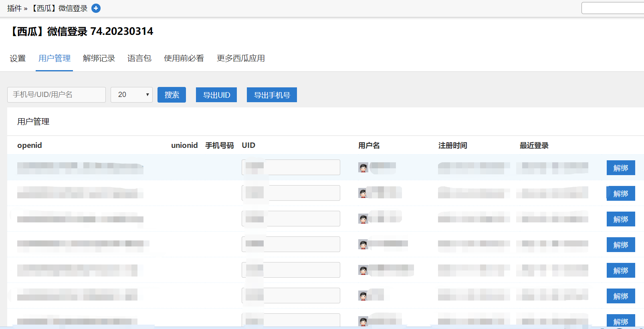Click the user avatar in second row
Image resolution: width=644 pixels, height=329 pixels.
click(x=363, y=194)
